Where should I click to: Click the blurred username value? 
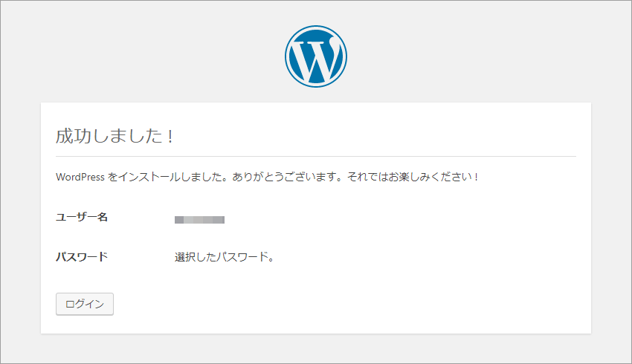(199, 219)
